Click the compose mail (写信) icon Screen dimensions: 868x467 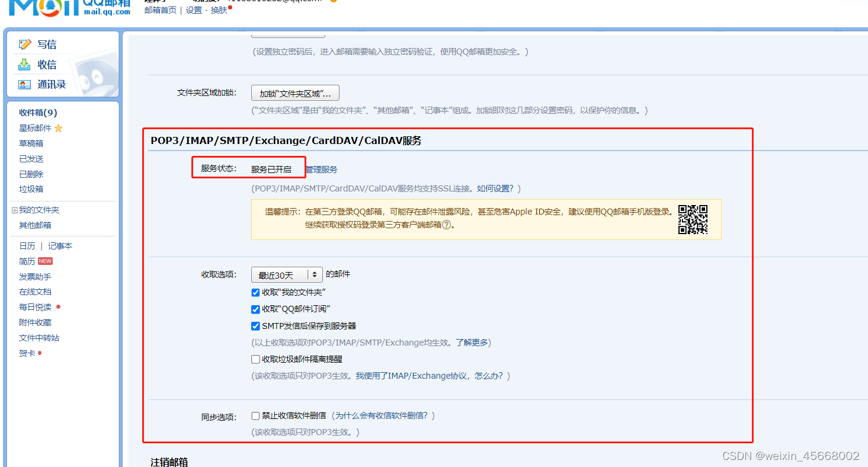24,44
